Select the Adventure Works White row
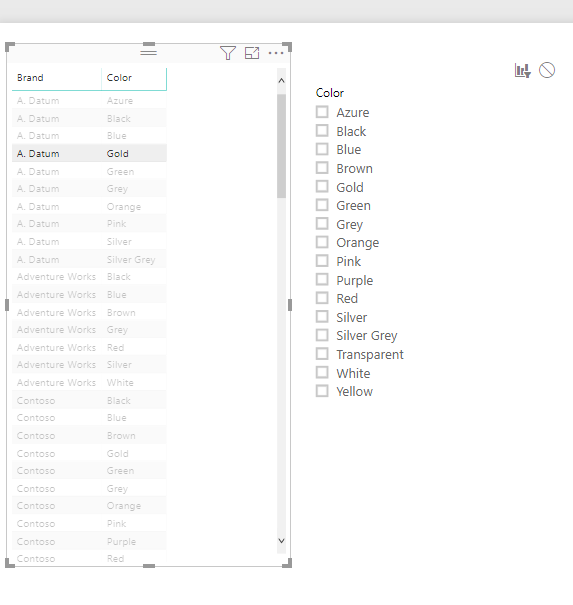 90,383
